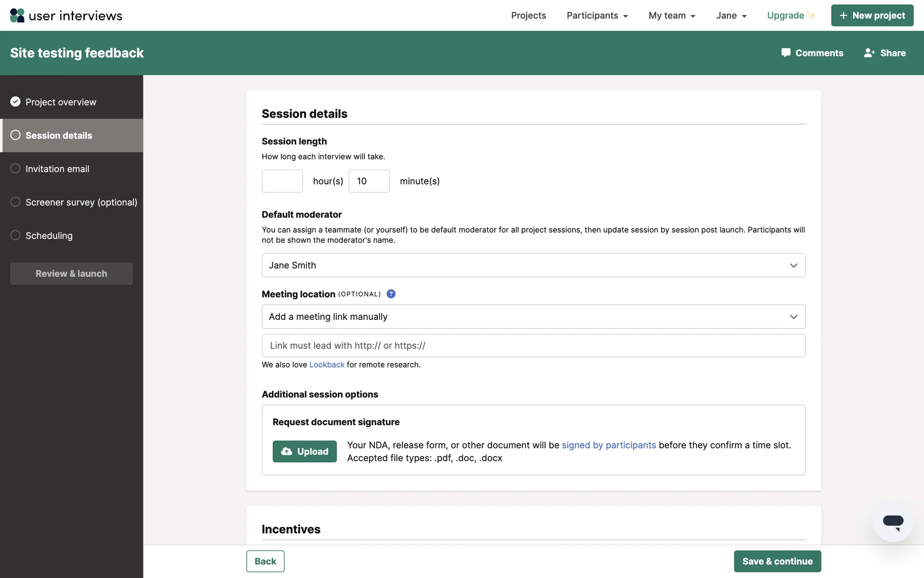This screenshot has height=578, width=924.
Task: Click the Project overview completed checkmark icon
Action: (15, 102)
